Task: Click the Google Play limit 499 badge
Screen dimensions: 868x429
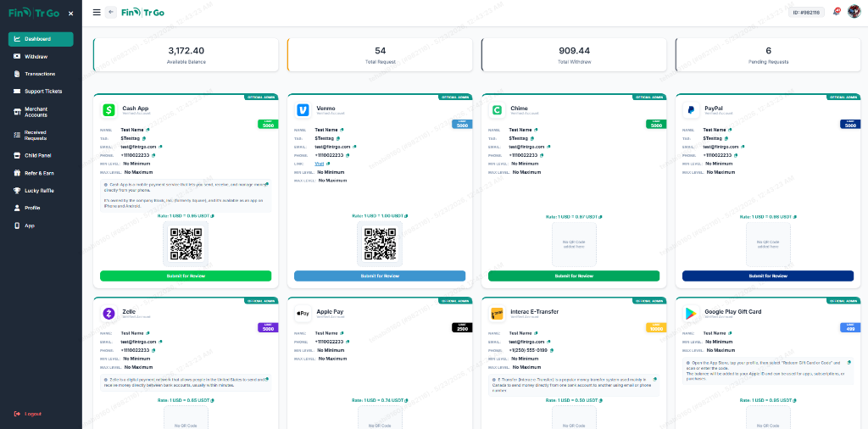Action: (850, 328)
